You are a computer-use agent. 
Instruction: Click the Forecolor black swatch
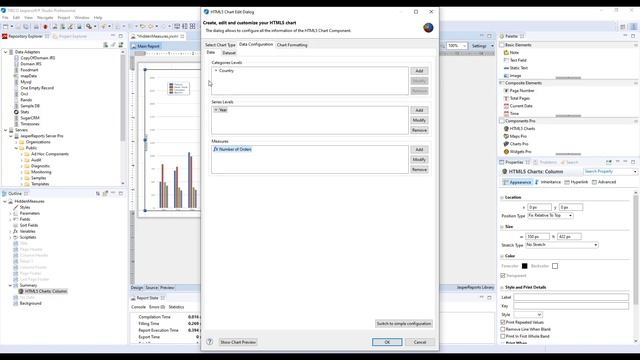click(524, 266)
